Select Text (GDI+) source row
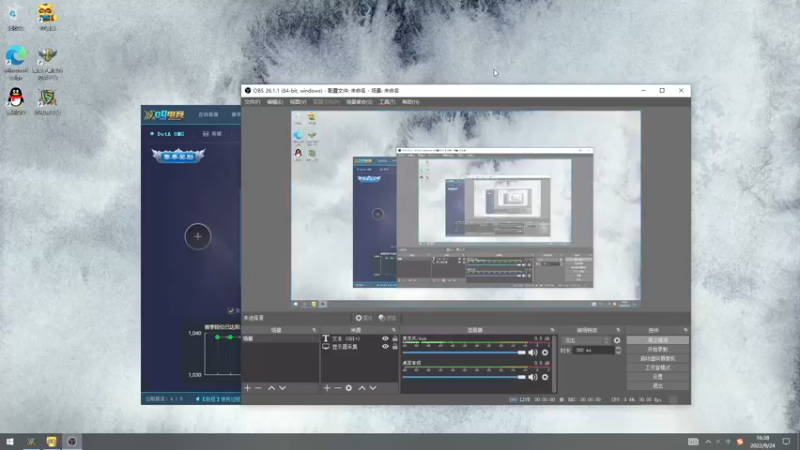800x450 pixels. [x=360, y=338]
